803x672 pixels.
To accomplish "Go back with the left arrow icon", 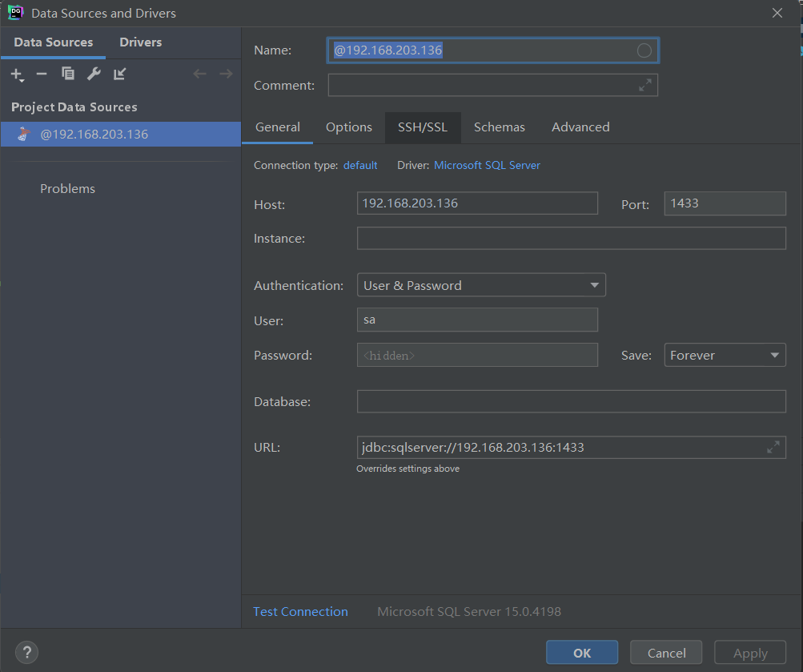I will (x=199, y=74).
